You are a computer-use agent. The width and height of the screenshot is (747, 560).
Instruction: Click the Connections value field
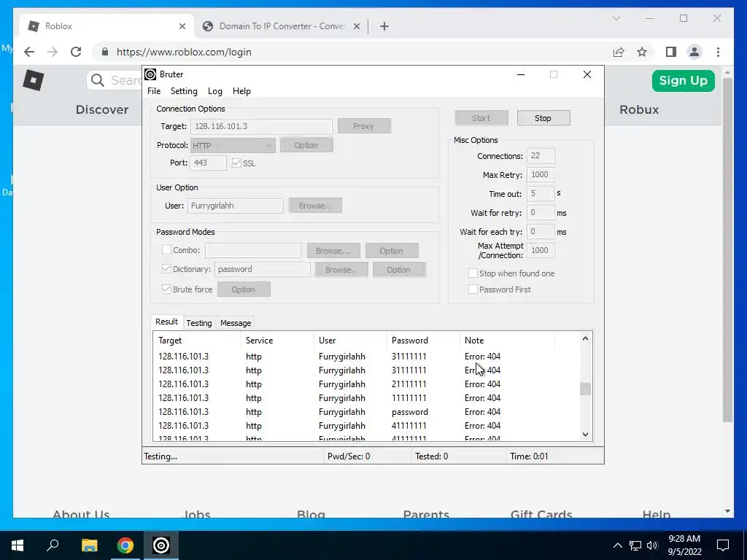coord(541,156)
